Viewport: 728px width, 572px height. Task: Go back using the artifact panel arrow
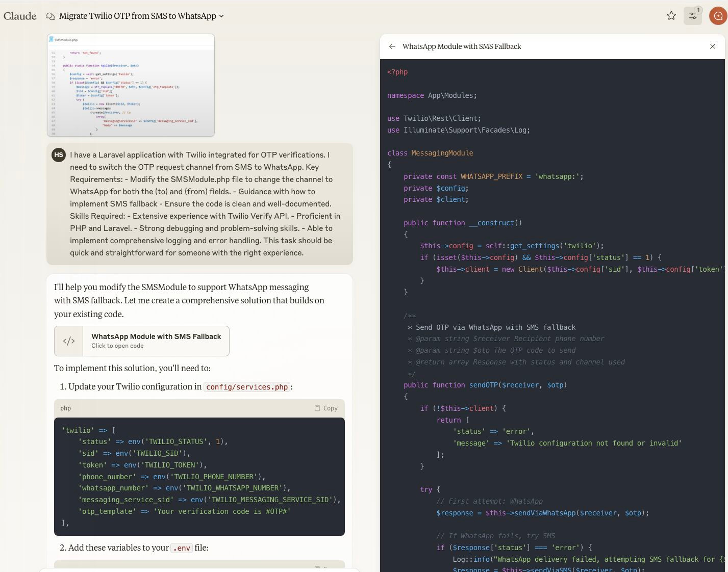(x=392, y=46)
